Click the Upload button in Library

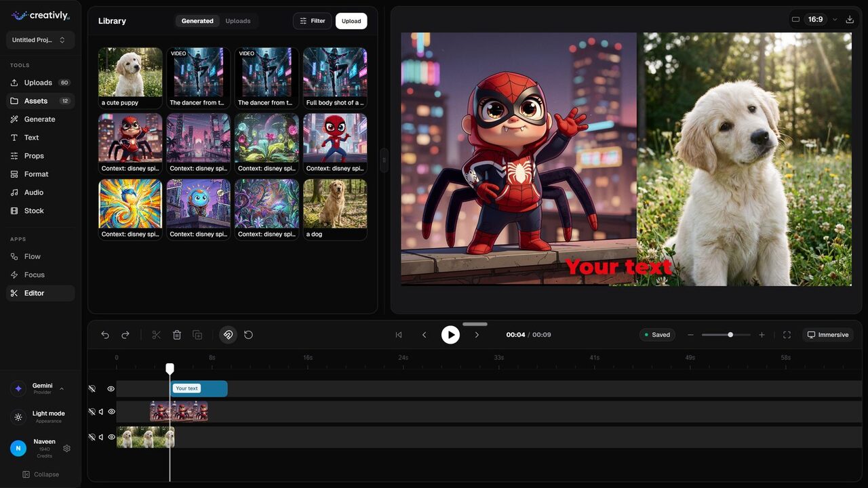pyautogui.click(x=351, y=21)
